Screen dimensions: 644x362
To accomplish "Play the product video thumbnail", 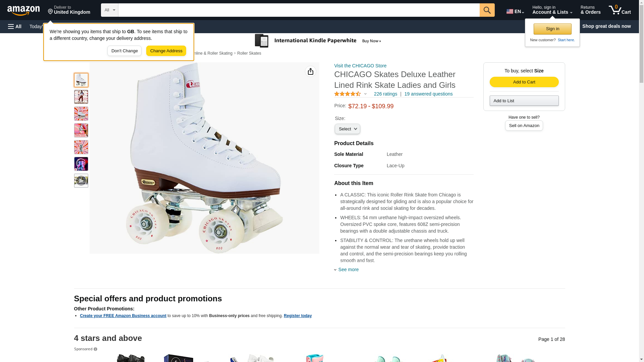I will [81, 181].
